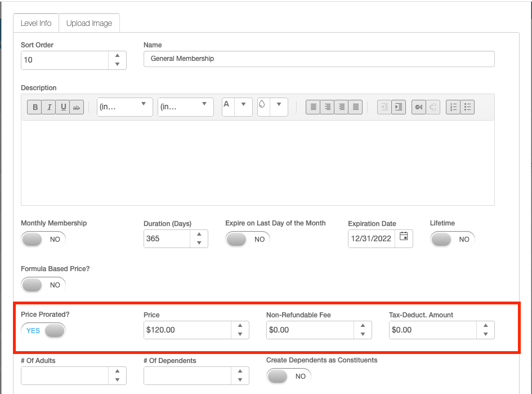Click the Name text field

[319, 59]
